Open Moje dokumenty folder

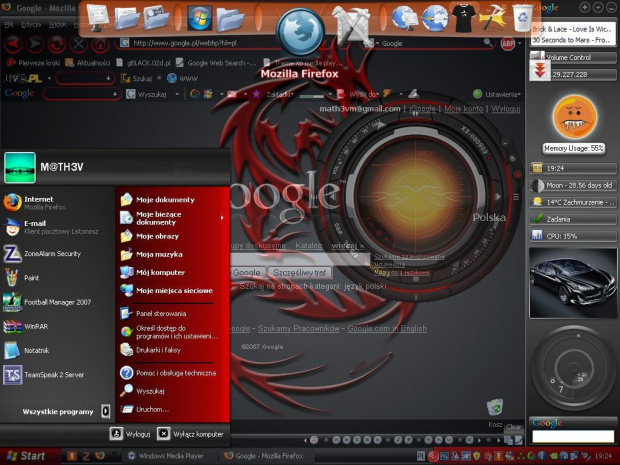(x=165, y=199)
